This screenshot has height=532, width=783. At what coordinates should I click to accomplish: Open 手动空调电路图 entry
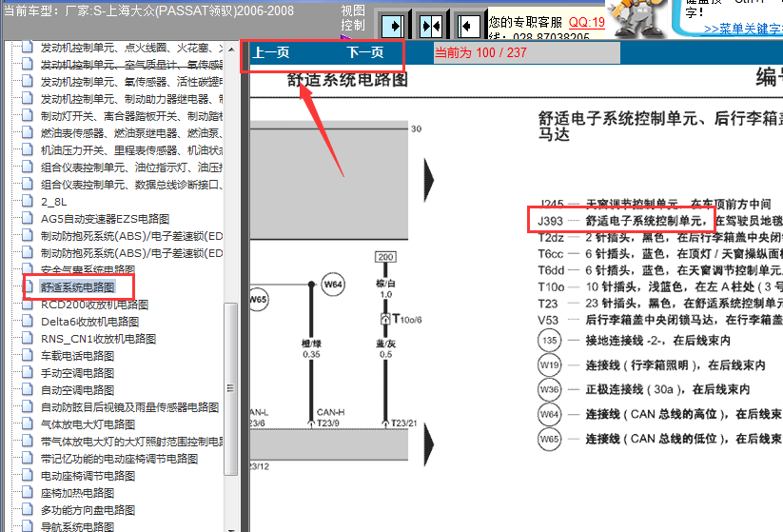pos(77,373)
